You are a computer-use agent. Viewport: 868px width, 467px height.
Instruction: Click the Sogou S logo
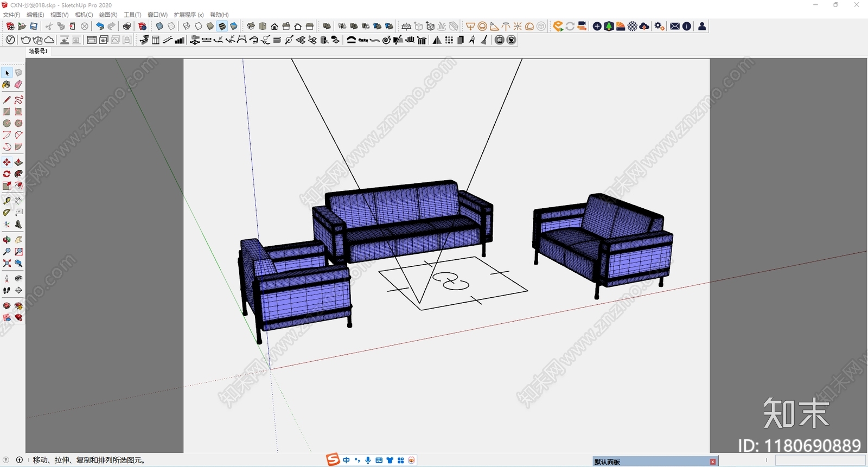click(x=333, y=459)
